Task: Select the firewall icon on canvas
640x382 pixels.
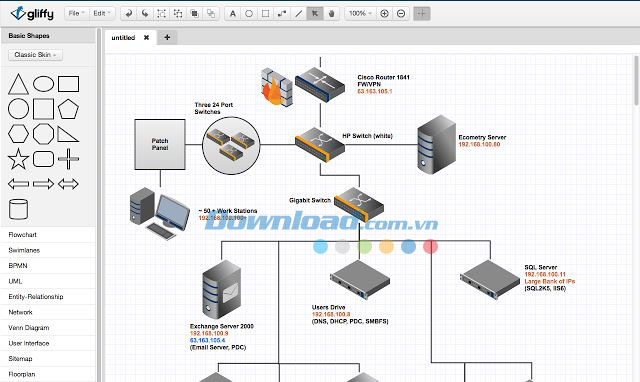Action: pos(276,88)
